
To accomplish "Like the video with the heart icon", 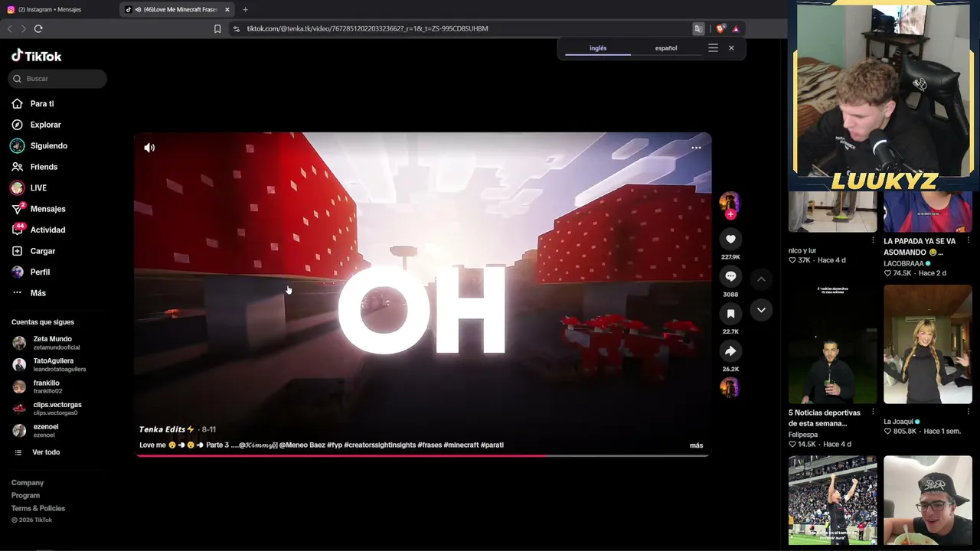I will tap(730, 239).
